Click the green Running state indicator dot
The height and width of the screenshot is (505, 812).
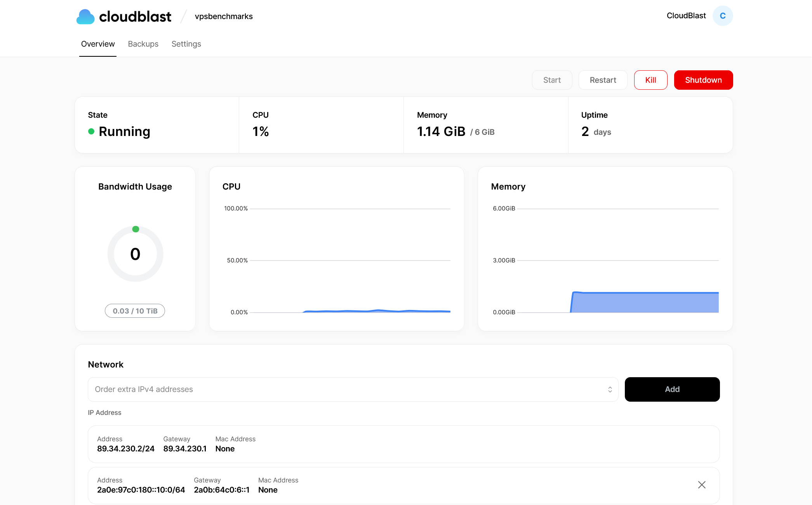91,132
